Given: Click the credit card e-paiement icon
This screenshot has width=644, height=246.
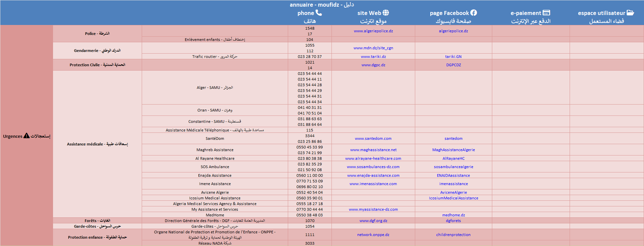Looking at the screenshot, I should 546,13.
